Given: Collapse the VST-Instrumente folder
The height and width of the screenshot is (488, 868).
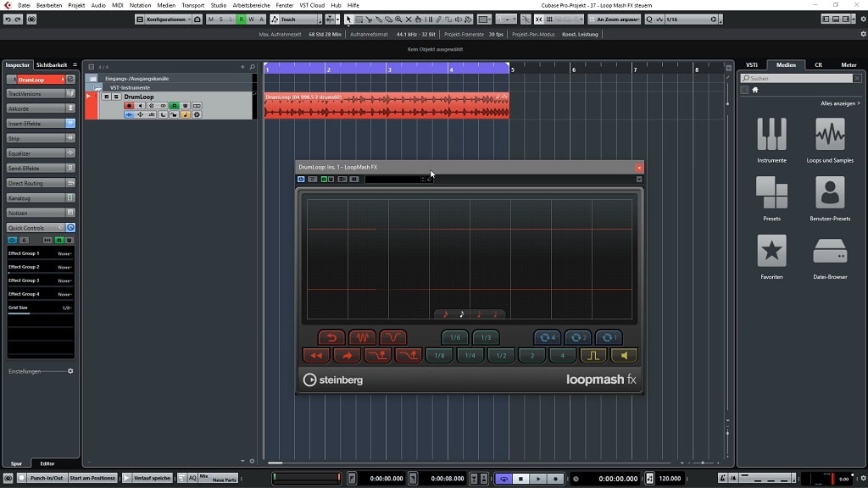Looking at the screenshot, I should tap(97, 87).
